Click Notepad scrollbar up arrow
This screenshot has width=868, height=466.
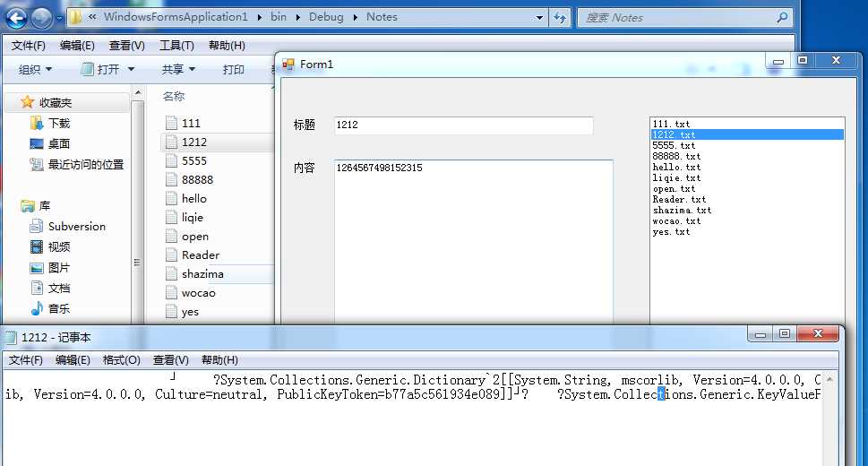coord(829,379)
